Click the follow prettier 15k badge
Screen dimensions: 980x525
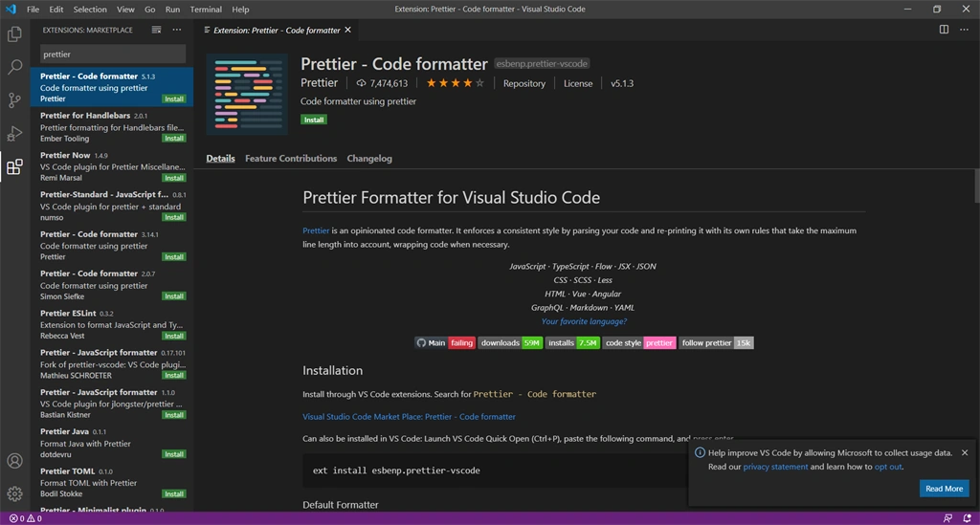[716, 342]
